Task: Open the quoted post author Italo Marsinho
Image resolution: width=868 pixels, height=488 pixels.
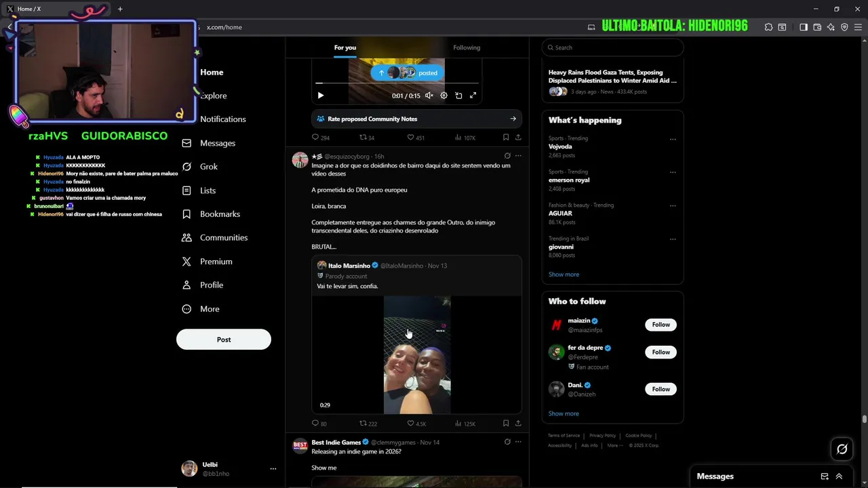Action: click(x=349, y=266)
